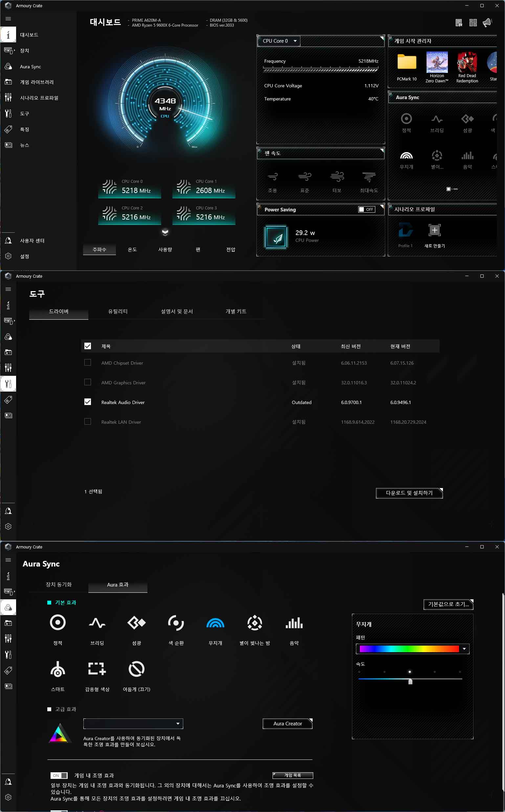Switch to 팬 tab on dashboard
Screen dimensions: 505x812
pyautogui.click(x=198, y=249)
